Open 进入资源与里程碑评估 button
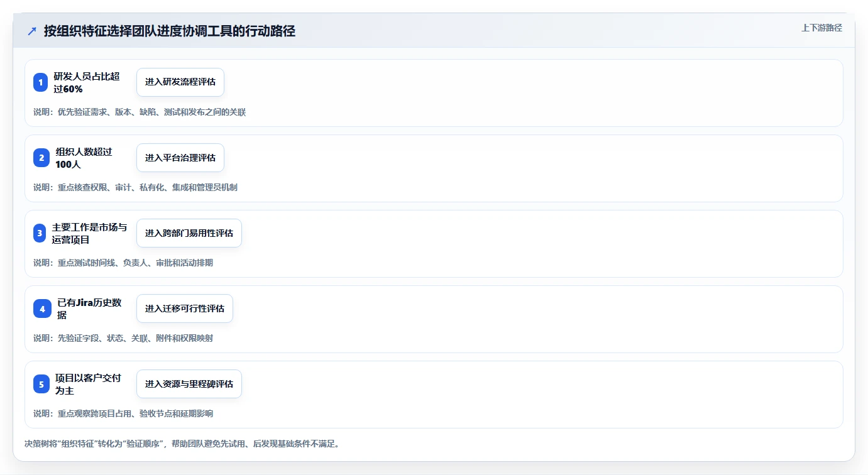 tap(189, 384)
